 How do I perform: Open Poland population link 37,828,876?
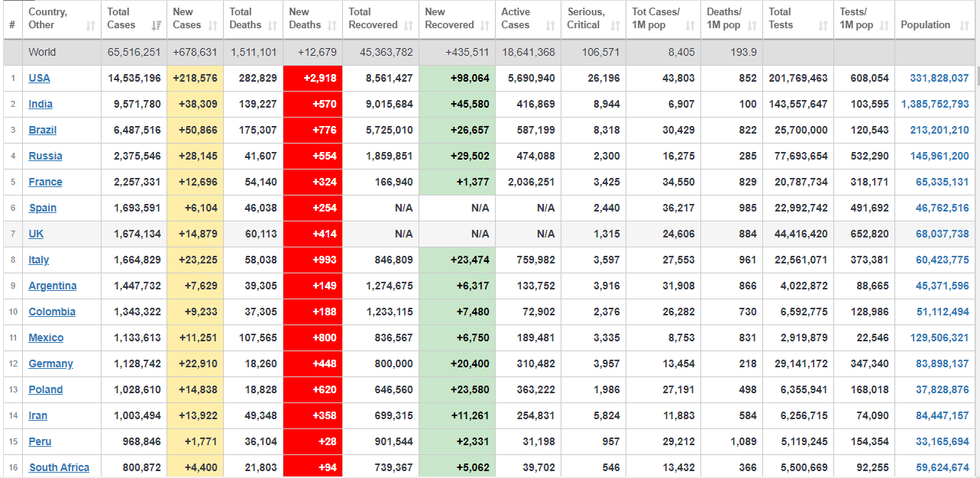tap(943, 389)
